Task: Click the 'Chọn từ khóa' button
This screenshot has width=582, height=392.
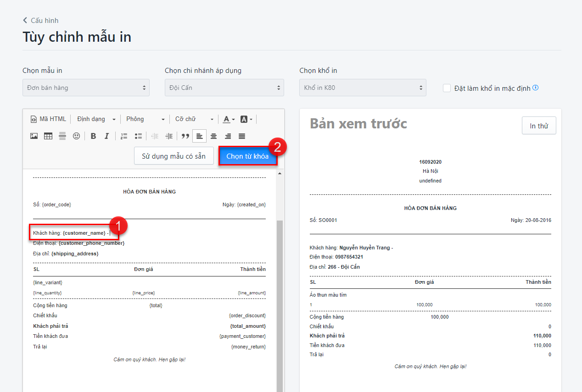Action: click(247, 156)
